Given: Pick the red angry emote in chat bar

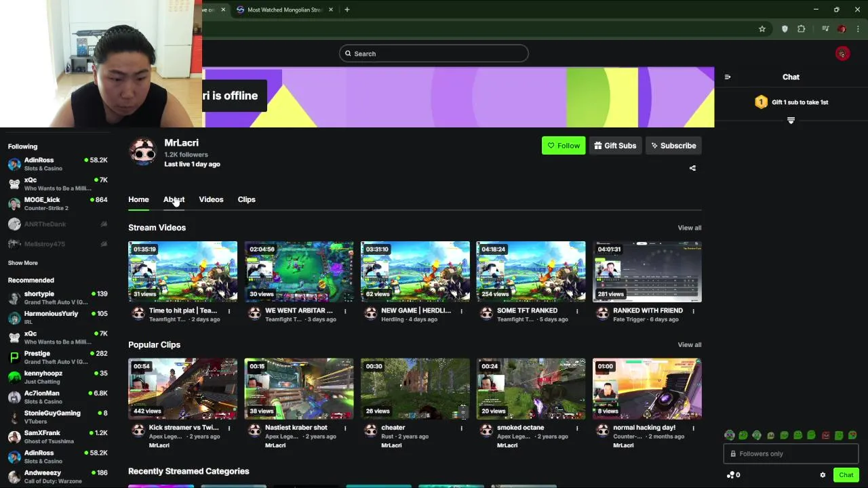Looking at the screenshot, I should 825,435.
